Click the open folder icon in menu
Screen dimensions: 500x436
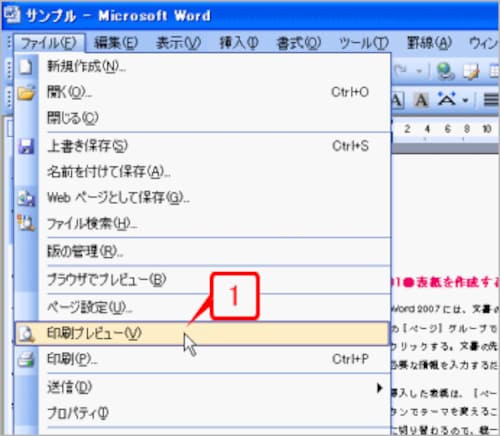(26, 92)
